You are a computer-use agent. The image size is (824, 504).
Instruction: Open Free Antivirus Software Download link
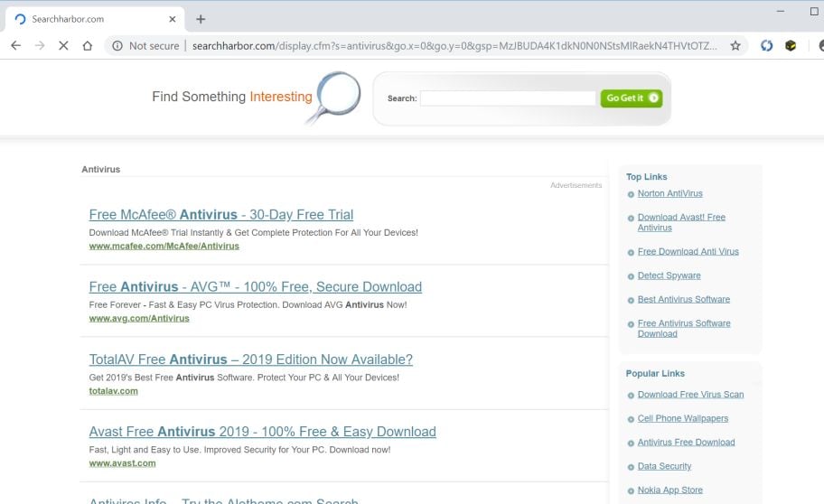pos(684,329)
